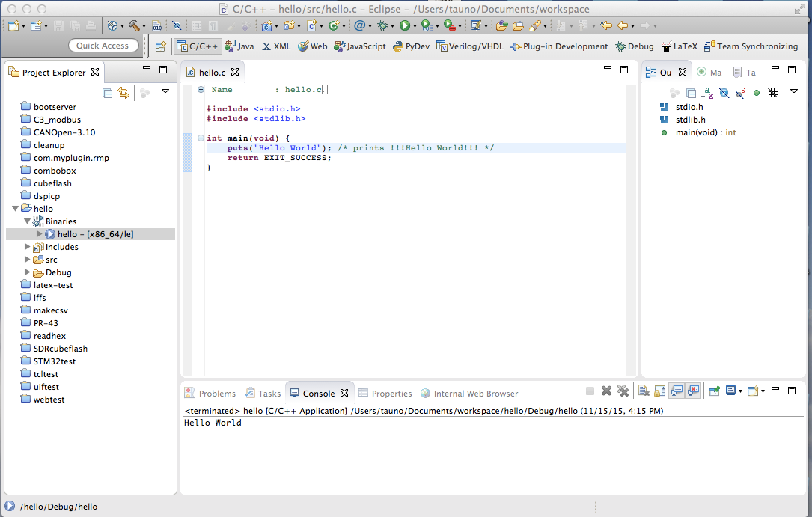The width and height of the screenshot is (812, 517).
Task: Click the Open Perspective icon
Action: (x=160, y=46)
